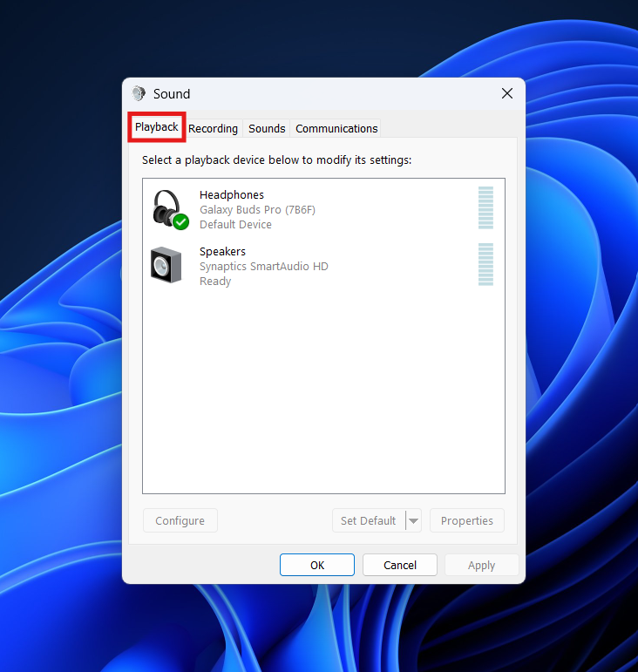The width and height of the screenshot is (638, 672).
Task: Go to the Communications tab
Action: [x=336, y=128]
